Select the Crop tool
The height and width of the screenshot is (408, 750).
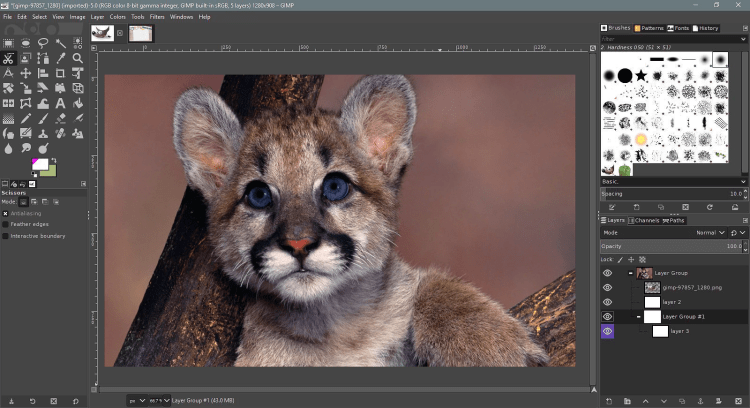coord(61,73)
